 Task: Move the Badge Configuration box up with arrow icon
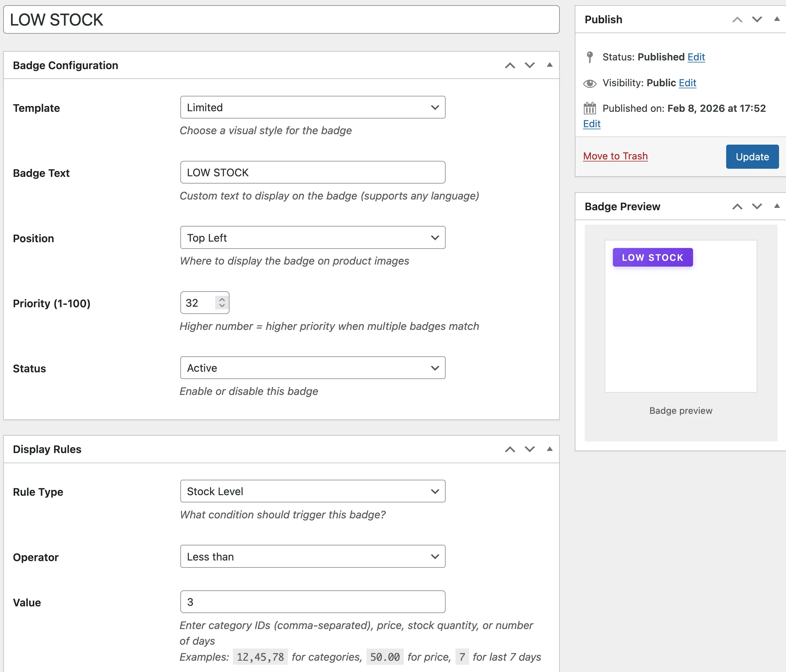(510, 65)
